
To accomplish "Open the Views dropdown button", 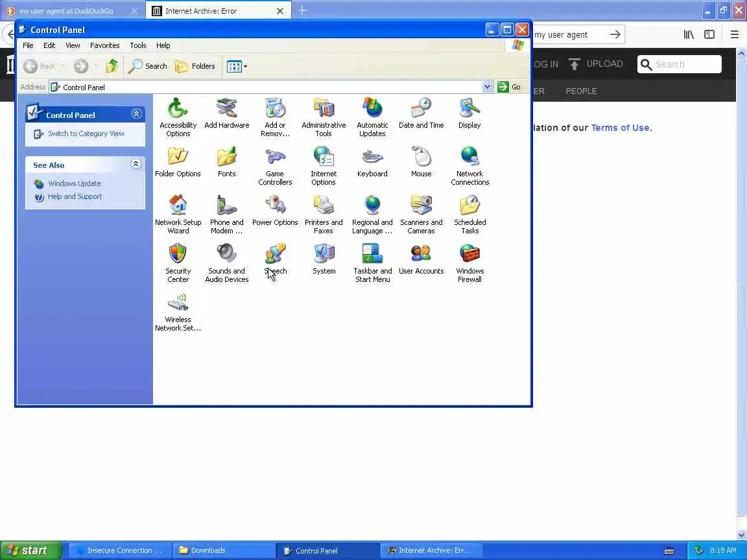I will 236,66.
